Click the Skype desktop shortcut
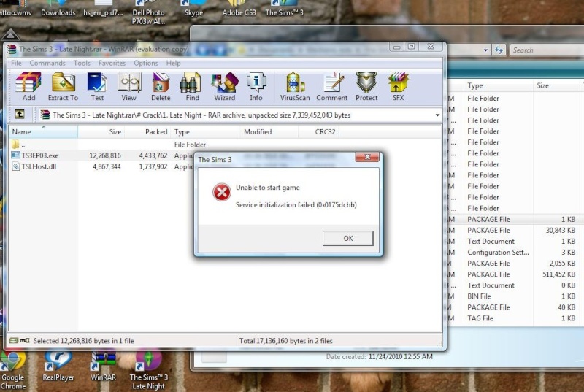Viewport: 584px width, 392px height. coord(193,8)
